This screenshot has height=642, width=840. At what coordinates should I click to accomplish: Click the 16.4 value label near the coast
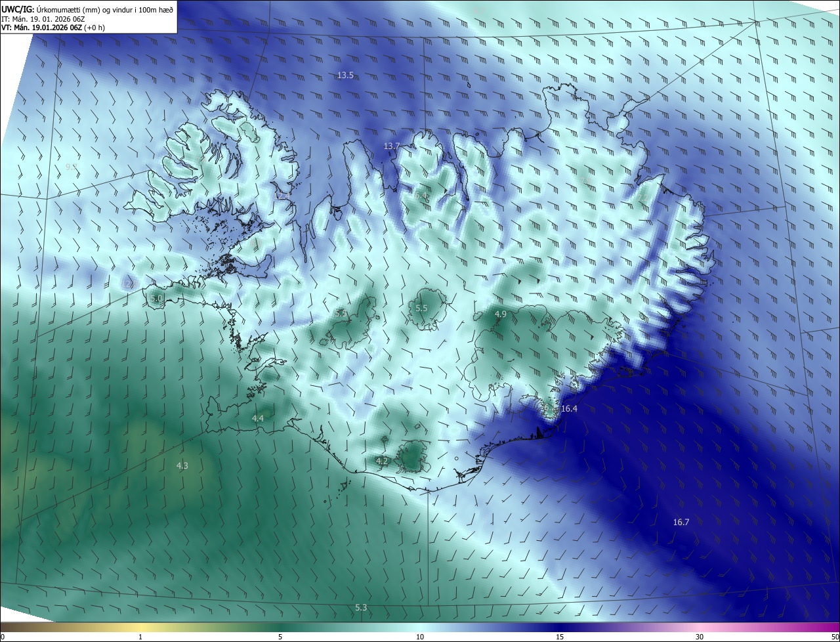(x=569, y=409)
